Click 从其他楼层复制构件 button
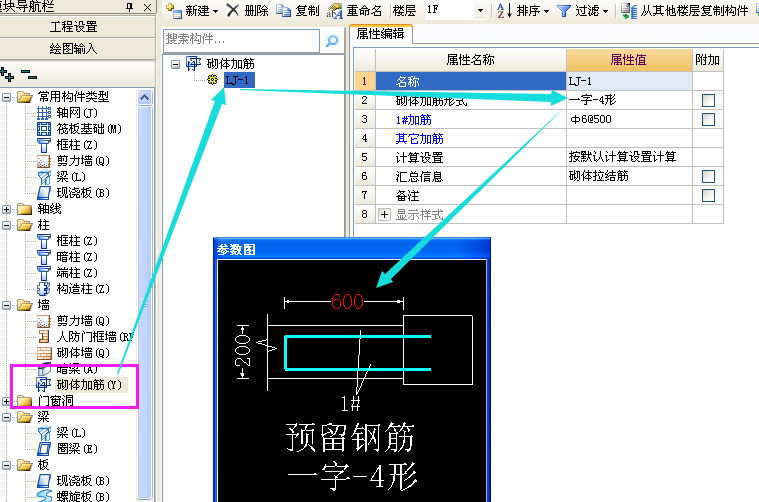The height and width of the screenshot is (502, 759). (x=684, y=10)
